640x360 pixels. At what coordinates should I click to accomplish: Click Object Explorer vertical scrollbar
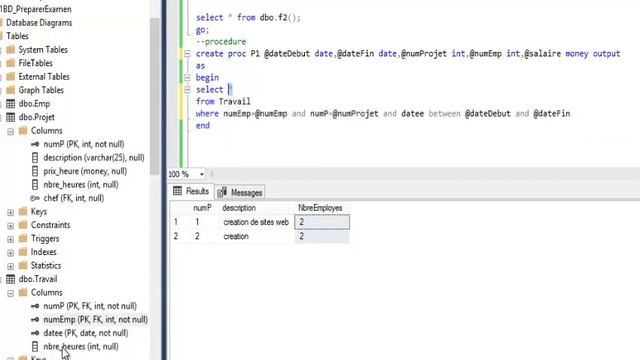[x=155, y=96]
